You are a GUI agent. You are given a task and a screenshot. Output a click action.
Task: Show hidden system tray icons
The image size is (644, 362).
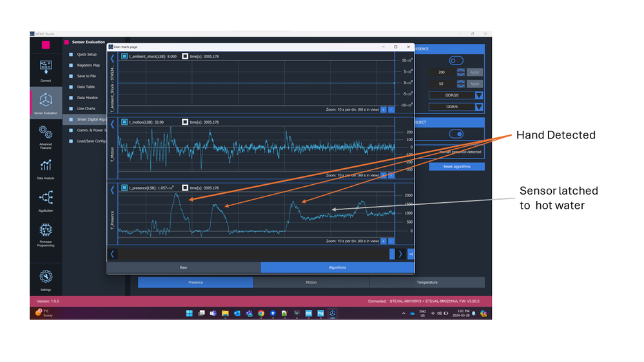tap(404, 313)
